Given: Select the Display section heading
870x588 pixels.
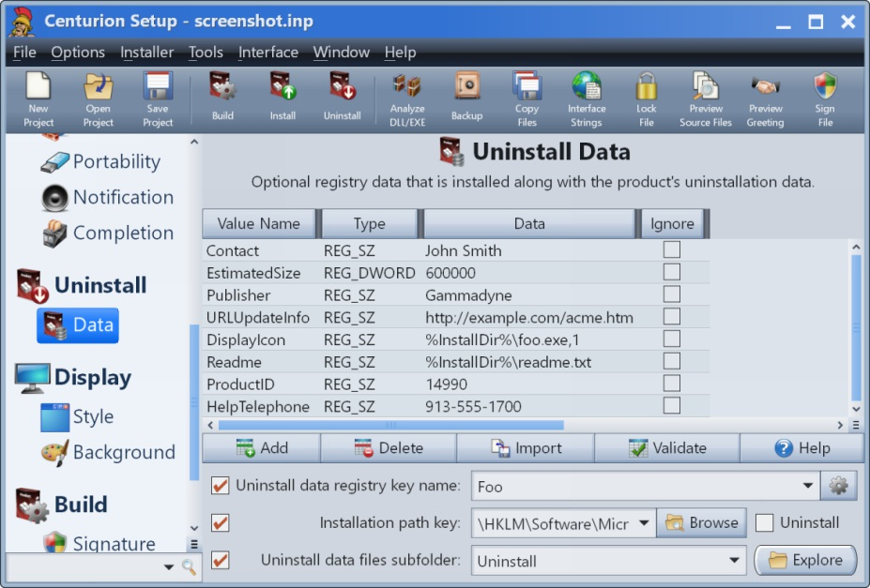Looking at the screenshot, I should [73, 378].
